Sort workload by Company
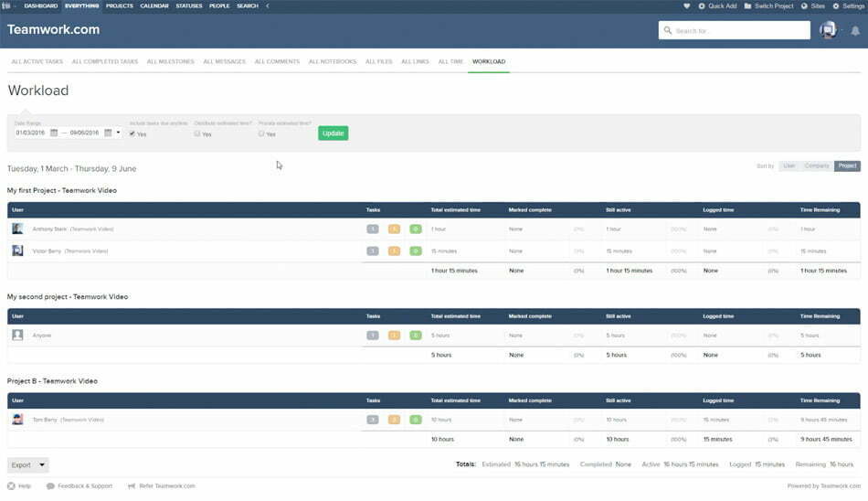 click(x=817, y=165)
